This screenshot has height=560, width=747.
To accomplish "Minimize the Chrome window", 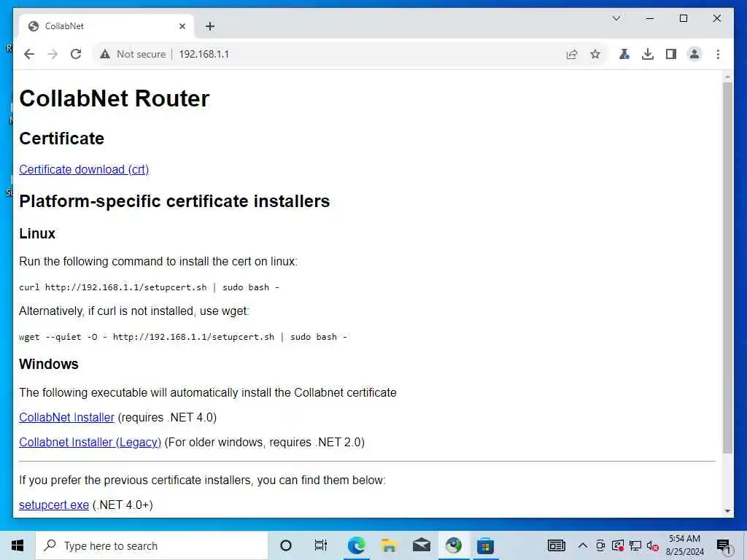I will pos(650,18).
